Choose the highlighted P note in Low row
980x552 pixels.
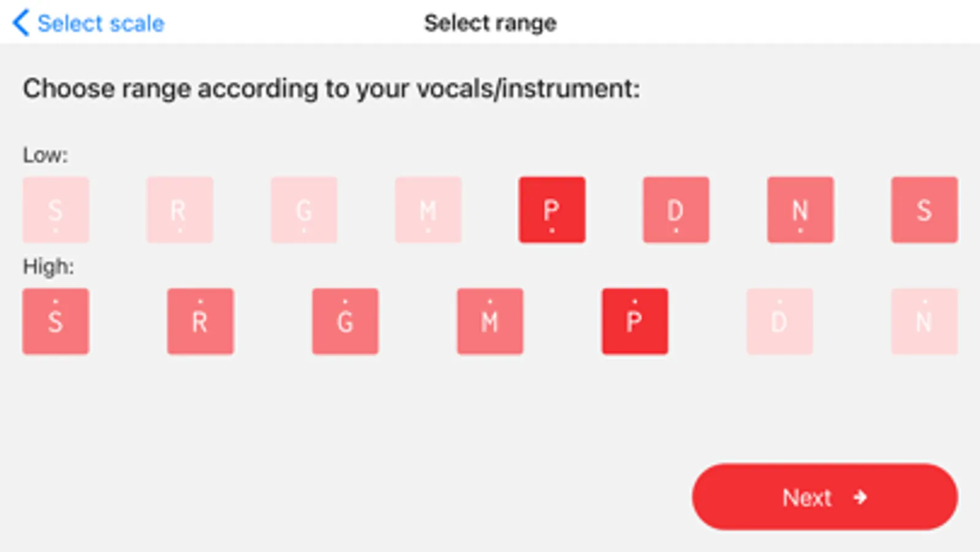pyautogui.click(x=552, y=210)
